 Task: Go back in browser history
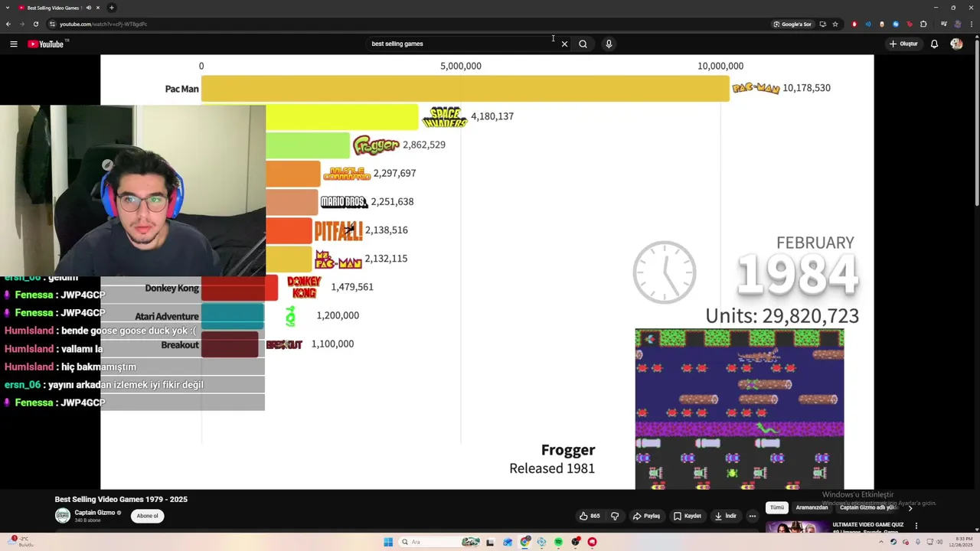(8, 24)
